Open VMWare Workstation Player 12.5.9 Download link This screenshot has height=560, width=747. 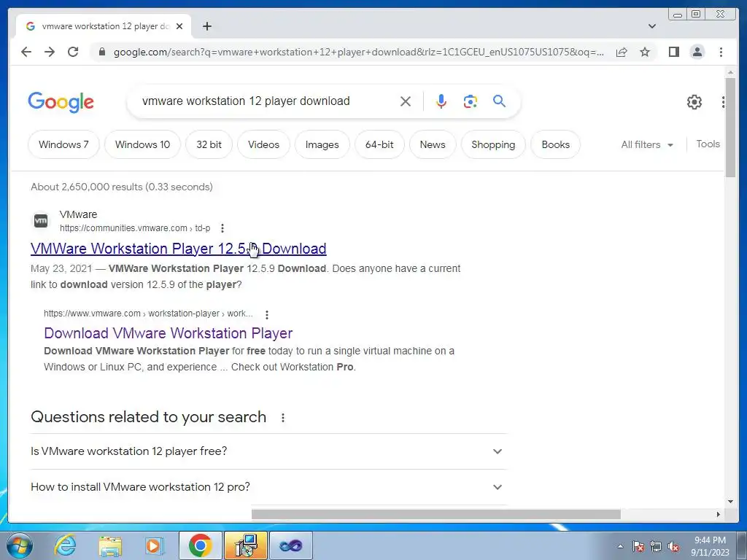(178, 249)
